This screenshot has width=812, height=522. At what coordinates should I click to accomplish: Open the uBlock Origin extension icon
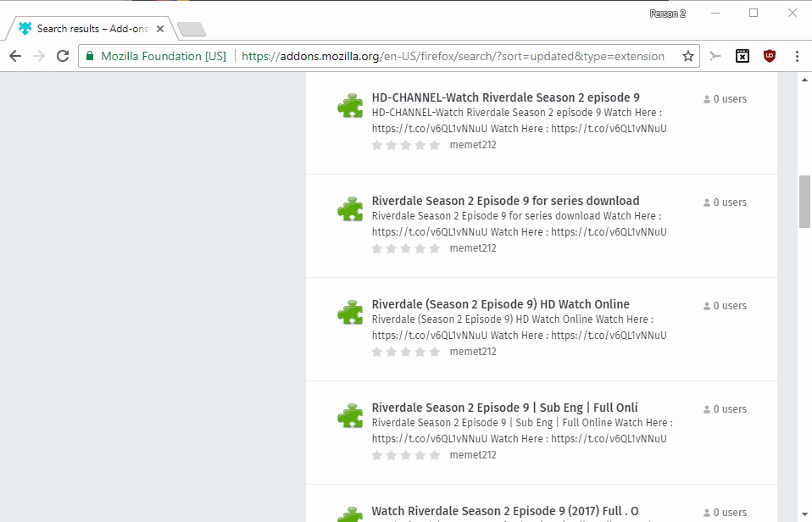pyautogui.click(x=770, y=56)
